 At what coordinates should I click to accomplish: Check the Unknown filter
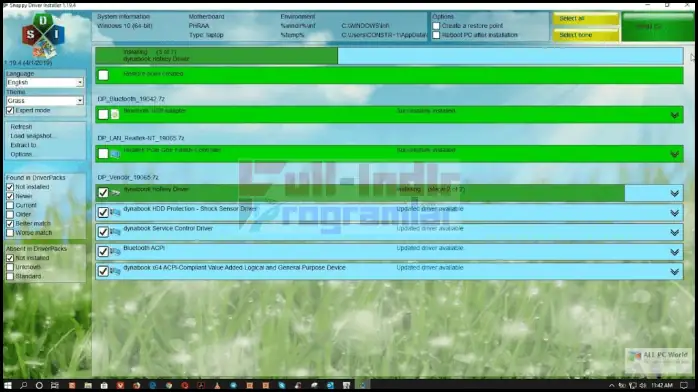(10, 267)
